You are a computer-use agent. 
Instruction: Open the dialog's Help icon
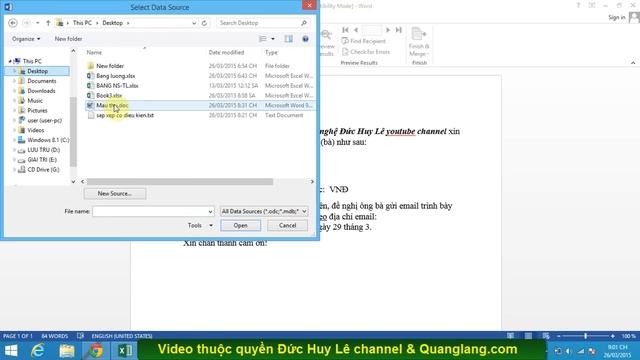tap(305, 39)
